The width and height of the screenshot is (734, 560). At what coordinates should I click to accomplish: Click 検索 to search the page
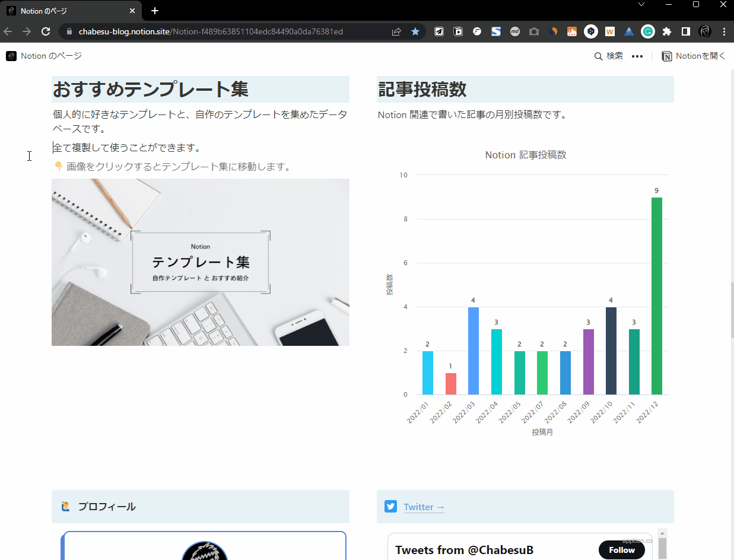point(609,56)
